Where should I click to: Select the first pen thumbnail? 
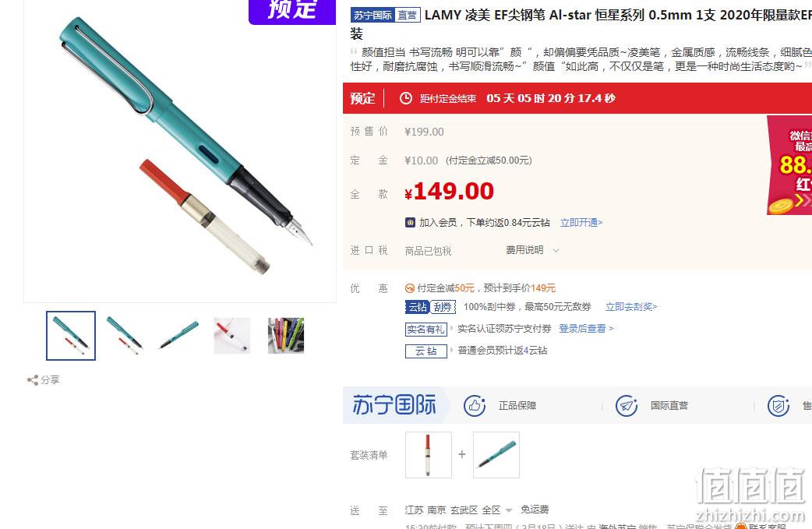[71, 336]
